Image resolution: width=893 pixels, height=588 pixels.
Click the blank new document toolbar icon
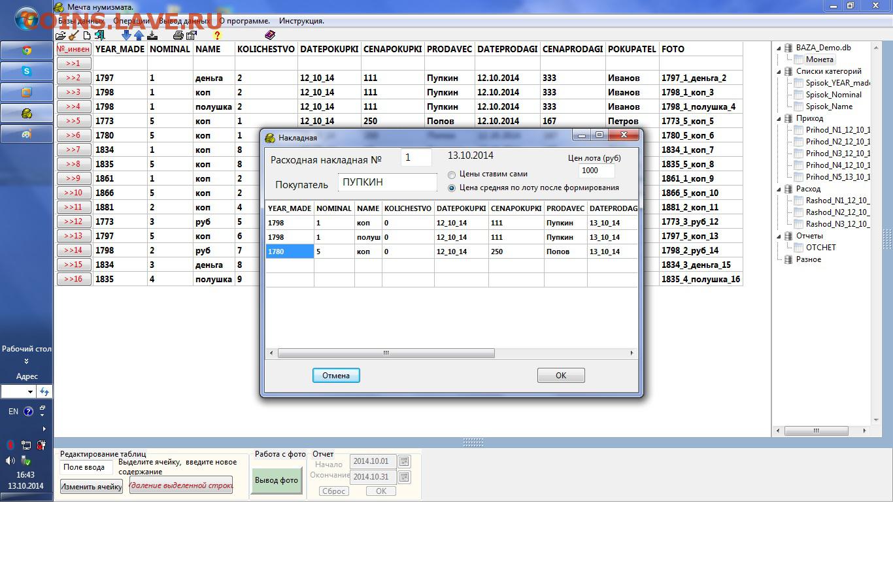pos(87,35)
